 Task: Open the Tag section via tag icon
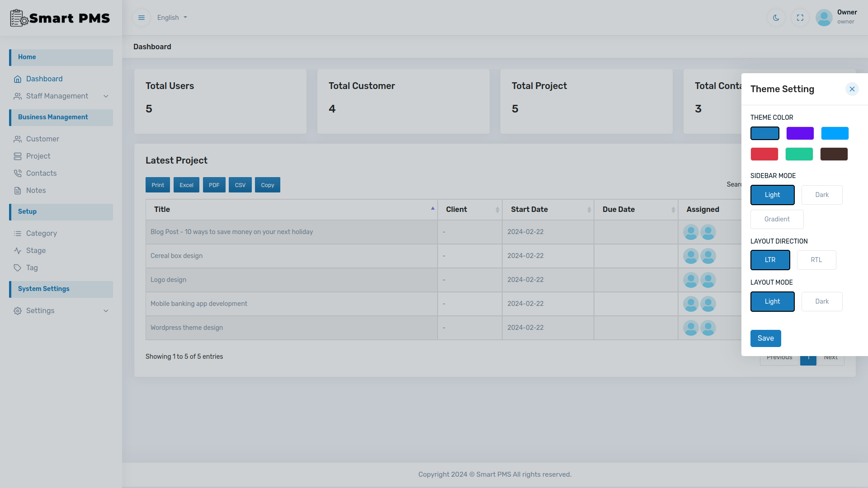[x=18, y=267]
